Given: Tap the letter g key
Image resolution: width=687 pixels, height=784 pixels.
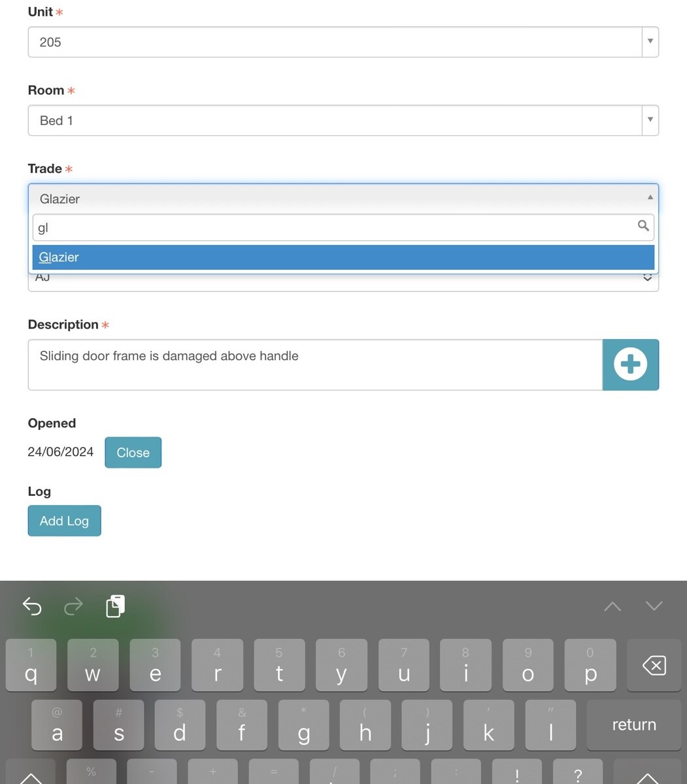Looking at the screenshot, I should (x=303, y=726).
